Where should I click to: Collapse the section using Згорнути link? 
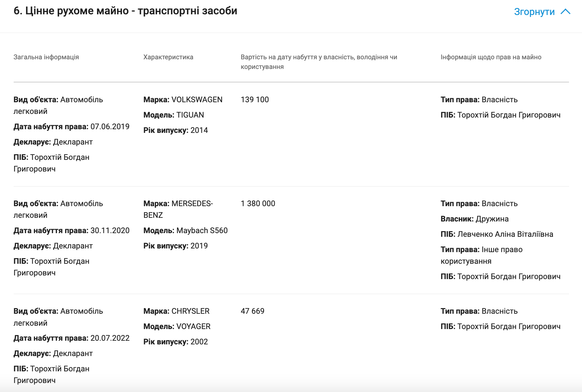(x=534, y=11)
